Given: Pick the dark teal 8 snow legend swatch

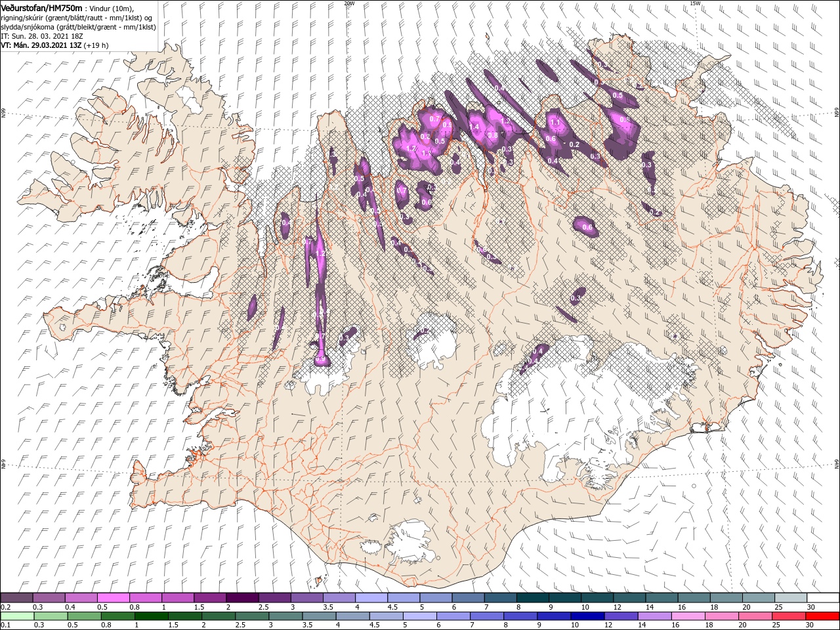Looking at the screenshot, I should pyautogui.click(x=532, y=598).
